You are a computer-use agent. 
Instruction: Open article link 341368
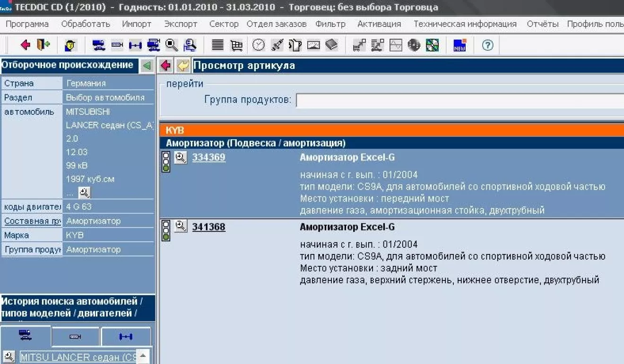tap(208, 227)
